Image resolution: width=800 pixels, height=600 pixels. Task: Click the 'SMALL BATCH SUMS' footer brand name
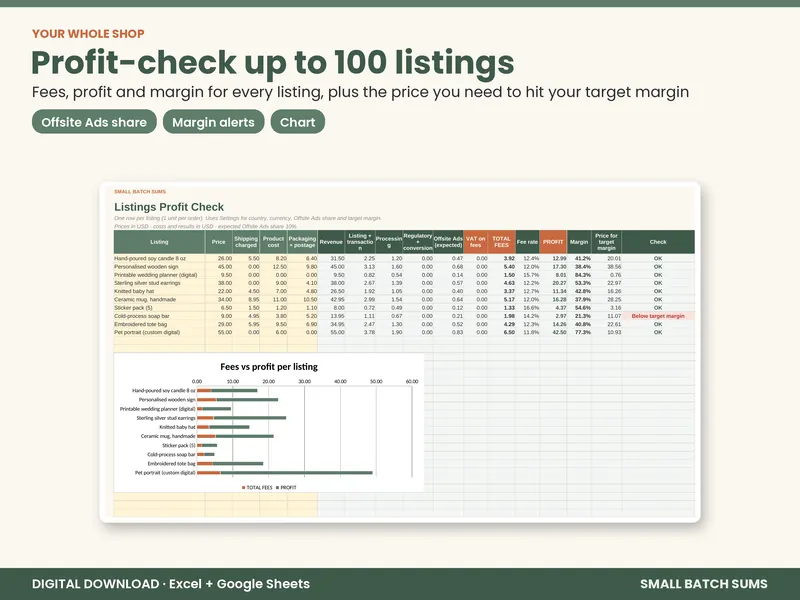(x=704, y=584)
